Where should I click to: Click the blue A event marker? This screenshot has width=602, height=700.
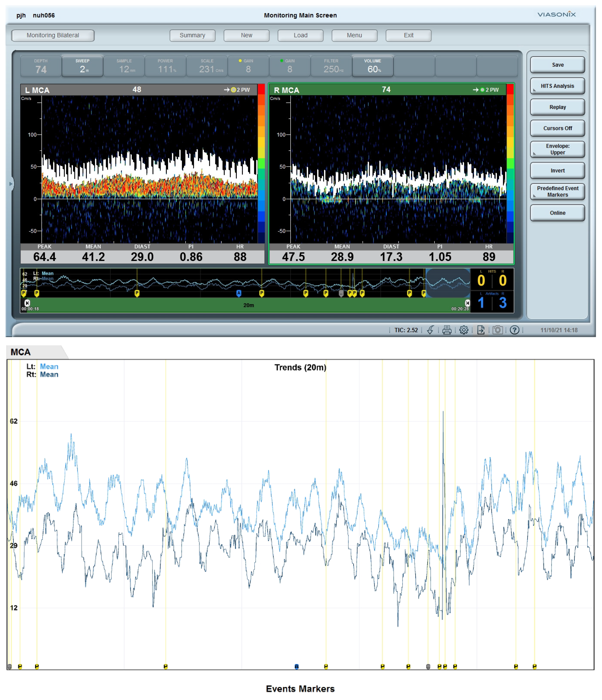239,293
